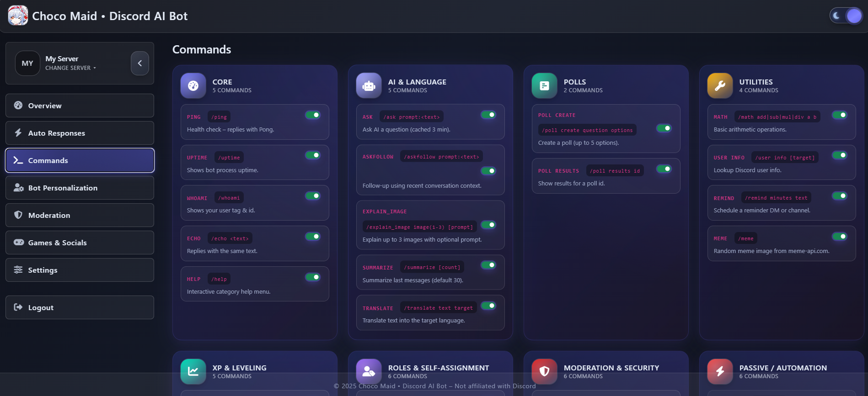Disable the /meme command toggle
Screen dimensions: 868x396
(840, 237)
